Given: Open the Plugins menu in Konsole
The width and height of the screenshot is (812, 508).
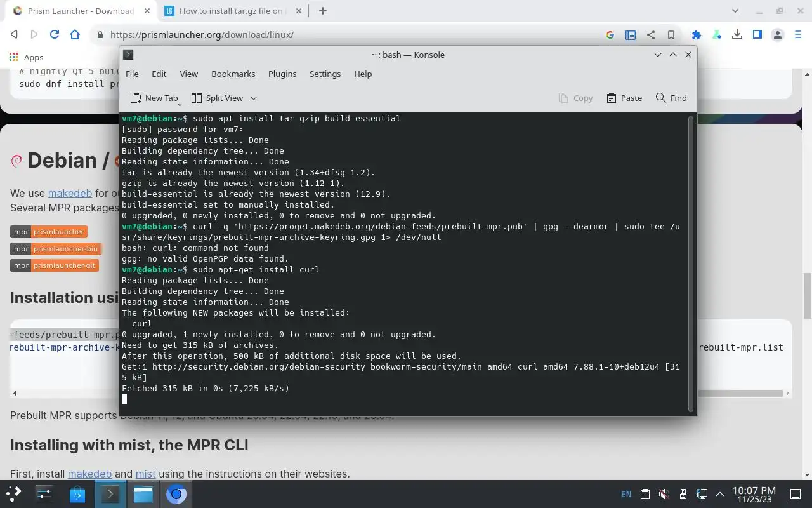Looking at the screenshot, I should [x=282, y=74].
